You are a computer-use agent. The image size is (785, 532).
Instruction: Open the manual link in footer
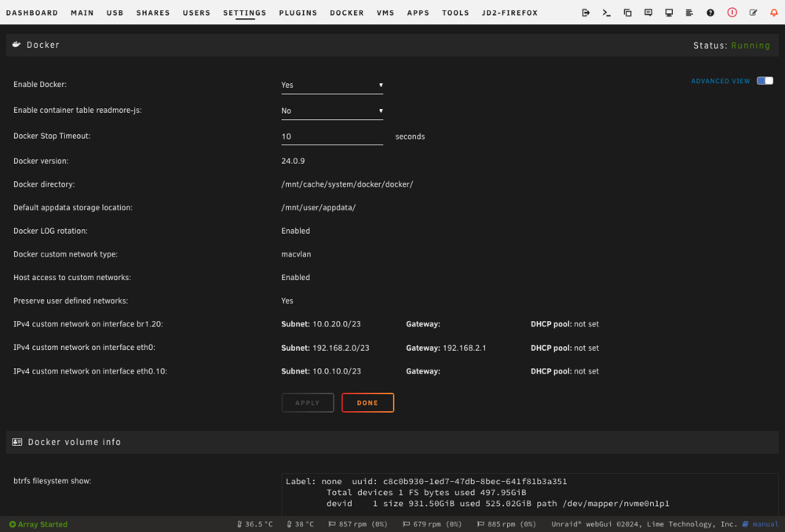pyautogui.click(x=761, y=524)
